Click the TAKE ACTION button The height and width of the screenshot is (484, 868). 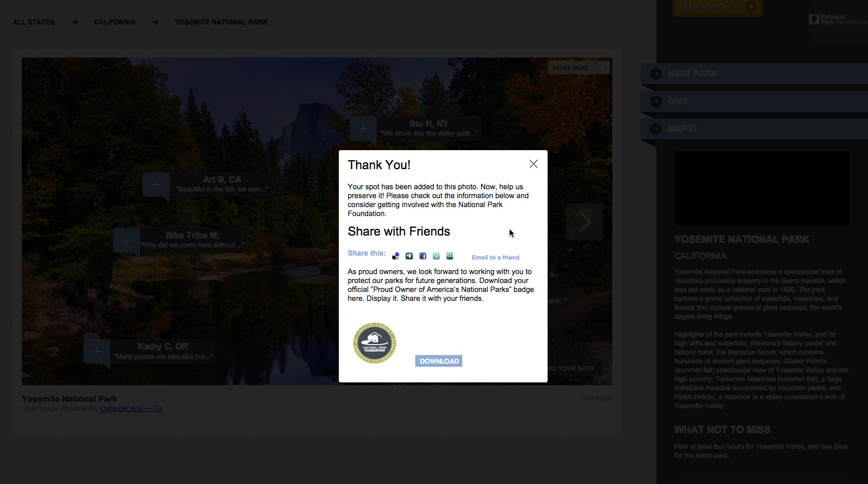point(717,7)
